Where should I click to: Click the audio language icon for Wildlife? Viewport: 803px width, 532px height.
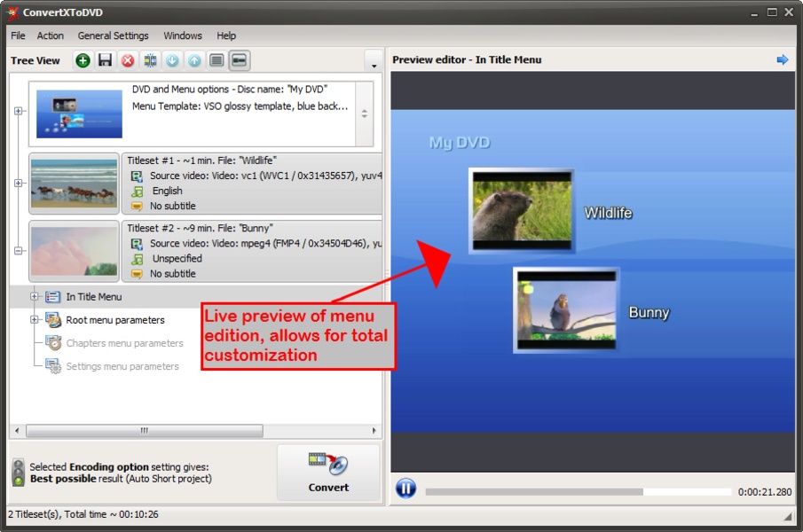click(136, 191)
